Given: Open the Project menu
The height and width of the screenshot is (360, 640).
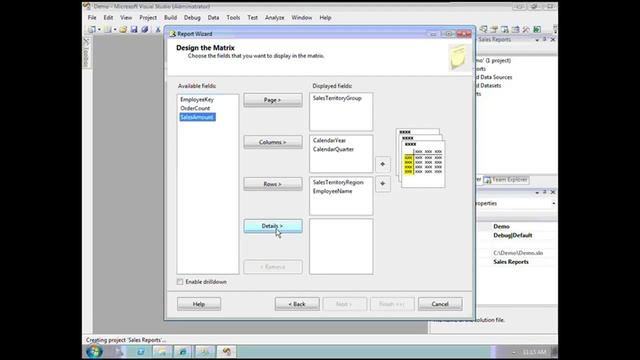Looking at the screenshot, I should click(148, 18).
